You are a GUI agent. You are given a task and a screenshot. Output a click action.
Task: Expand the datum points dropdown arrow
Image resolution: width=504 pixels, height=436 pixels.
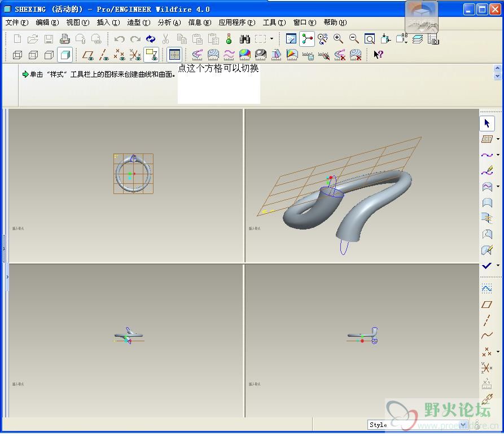pos(498,351)
